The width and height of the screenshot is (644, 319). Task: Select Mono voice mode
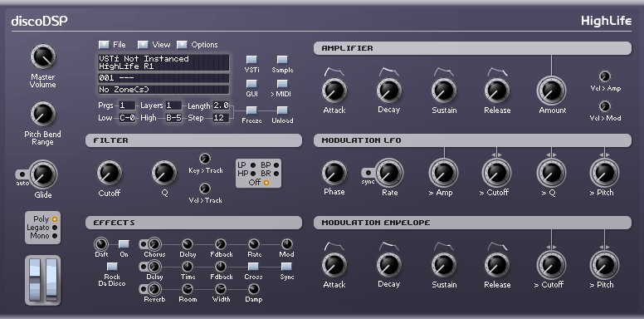pos(55,236)
